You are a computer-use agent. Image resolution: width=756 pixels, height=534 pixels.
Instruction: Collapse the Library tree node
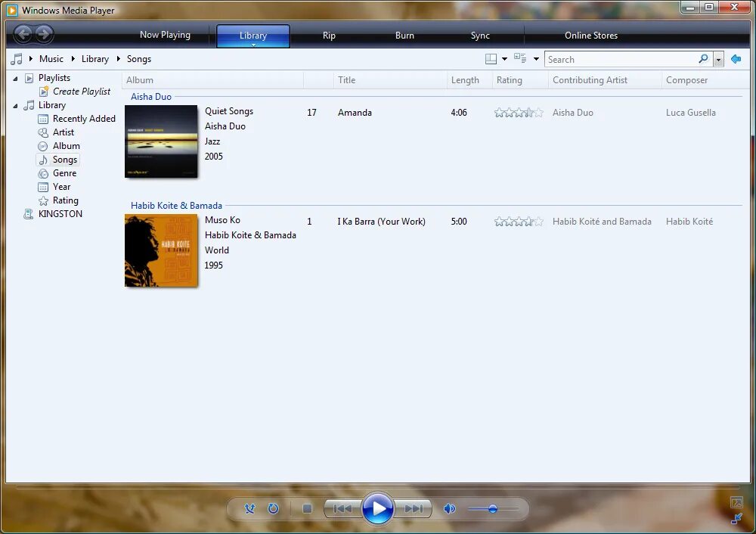15,106
